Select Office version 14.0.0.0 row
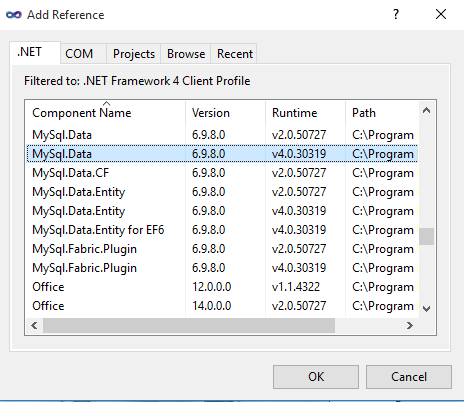464x402 pixels. coord(222,306)
